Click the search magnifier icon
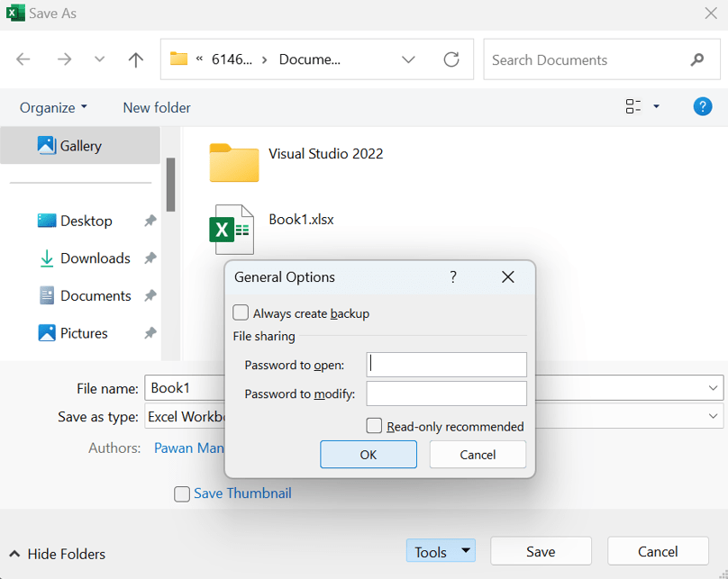This screenshot has width=728, height=579. (696, 59)
